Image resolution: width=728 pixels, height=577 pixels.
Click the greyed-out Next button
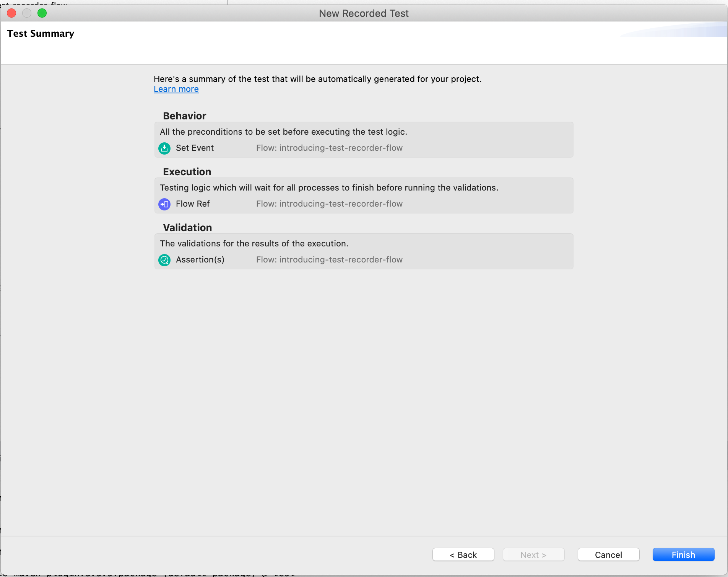(533, 554)
